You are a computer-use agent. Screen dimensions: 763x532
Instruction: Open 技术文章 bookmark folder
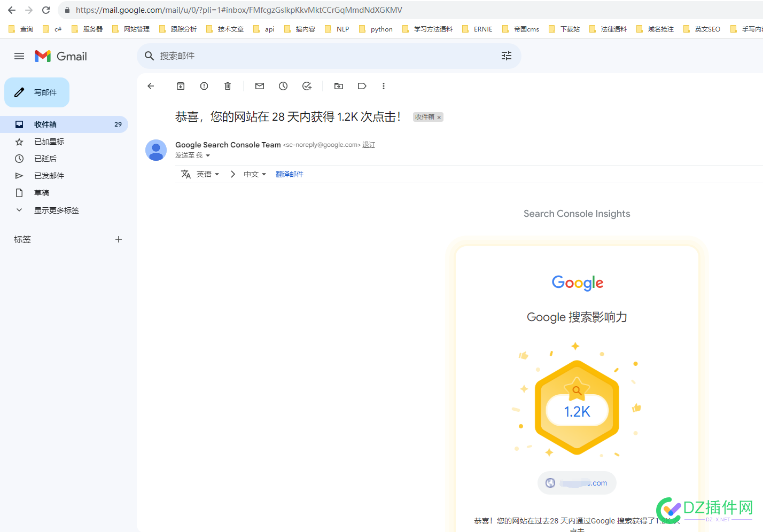(x=225, y=29)
